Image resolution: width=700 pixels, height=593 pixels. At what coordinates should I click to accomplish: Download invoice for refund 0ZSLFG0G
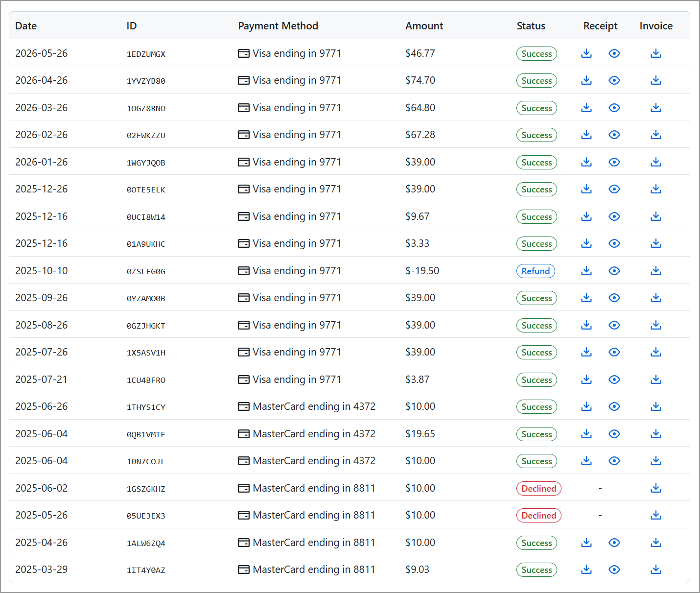point(656,271)
